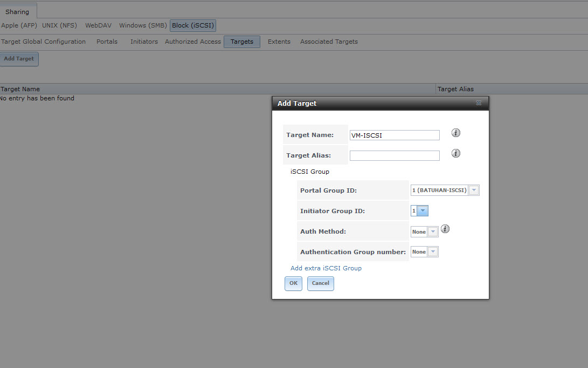Click the info icon beside Target Name
The width and height of the screenshot is (588, 368).
(x=455, y=133)
